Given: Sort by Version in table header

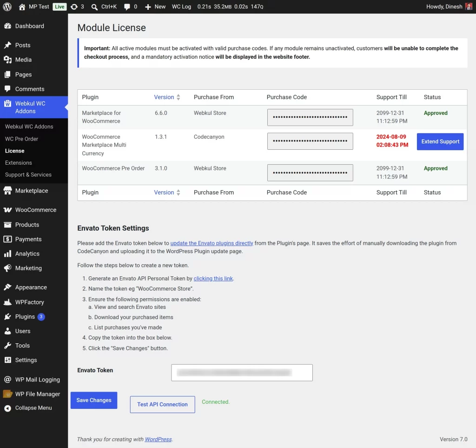Looking at the screenshot, I should pyautogui.click(x=167, y=97).
